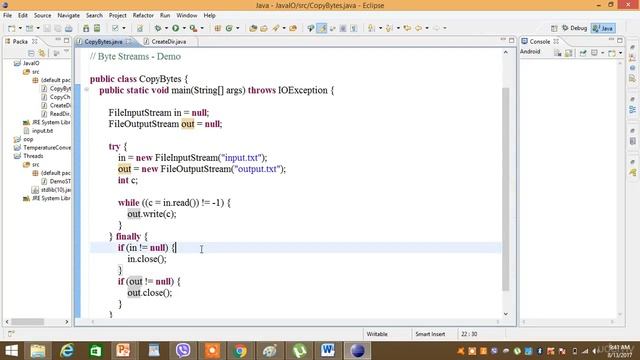Click the New Java Package icon
The width and height of the screenshot is (640, 360).
(x=218, y=28)
